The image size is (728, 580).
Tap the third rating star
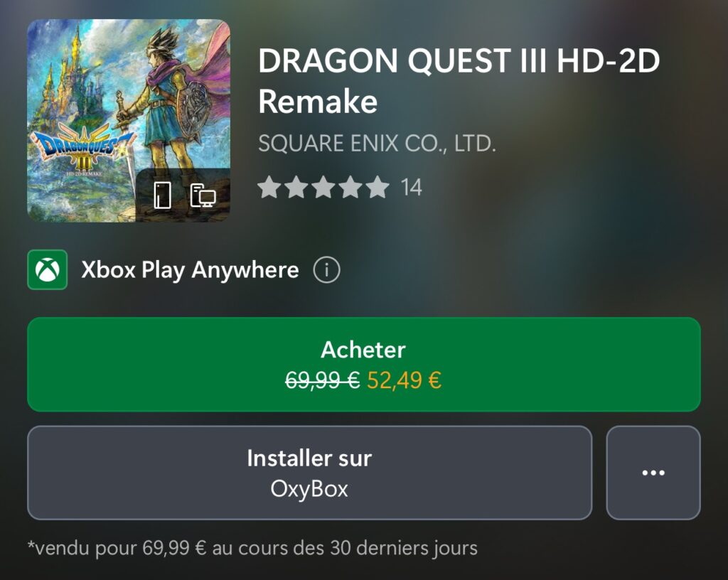[x=323, y=188]
